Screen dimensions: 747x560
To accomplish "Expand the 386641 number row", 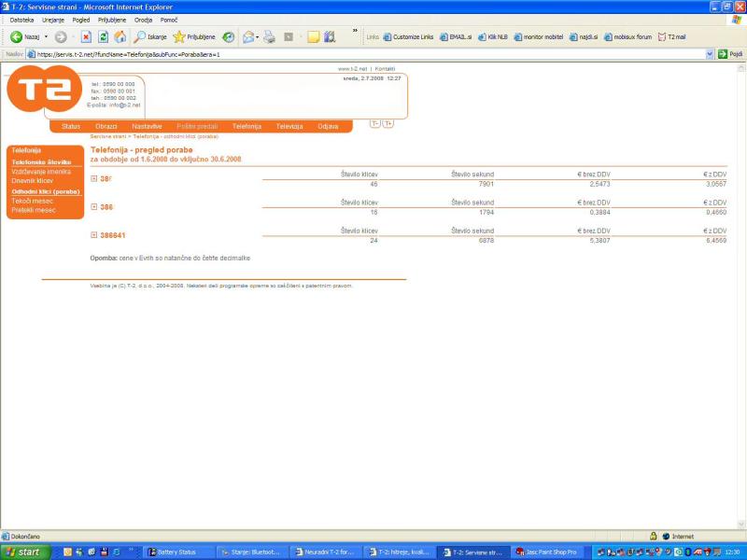I will coord(93,236).
